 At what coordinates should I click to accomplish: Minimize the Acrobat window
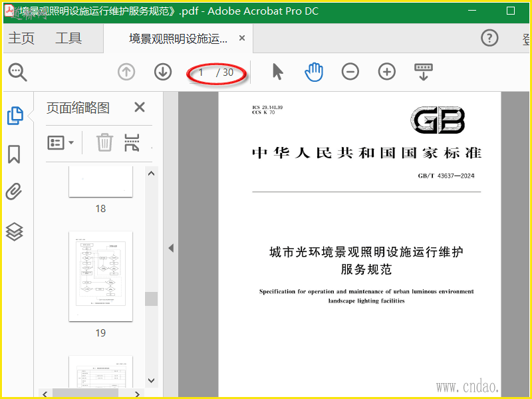tap(472, 11)
